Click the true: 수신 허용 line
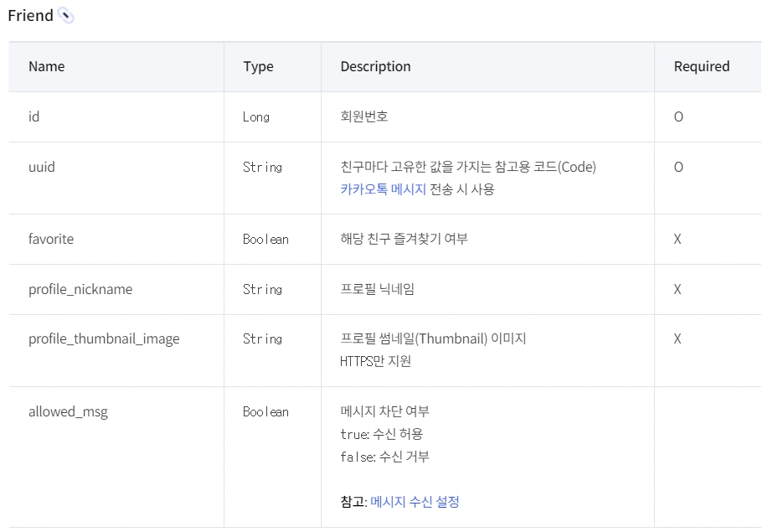Image resolution: width=768 pixels, height=532 pixels. pyautogui.click(x=381, y=435)
